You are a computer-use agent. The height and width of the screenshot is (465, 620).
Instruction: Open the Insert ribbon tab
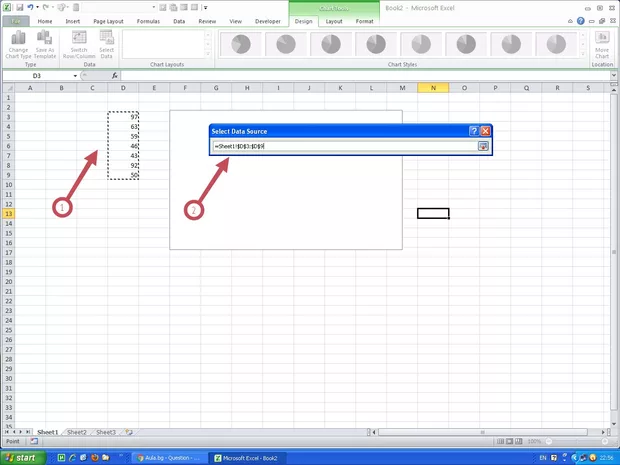tap(73, 21)
